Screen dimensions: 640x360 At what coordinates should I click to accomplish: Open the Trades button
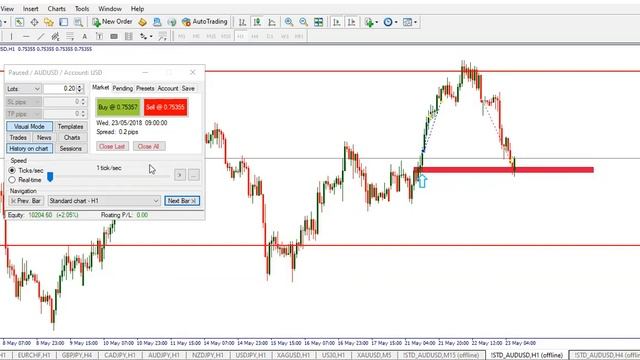click(x=18, y=138)
